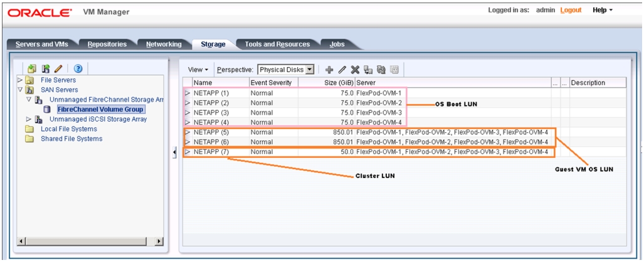Select Unmanaged FibreChannel Storage Array item

(x=107, y=100)
